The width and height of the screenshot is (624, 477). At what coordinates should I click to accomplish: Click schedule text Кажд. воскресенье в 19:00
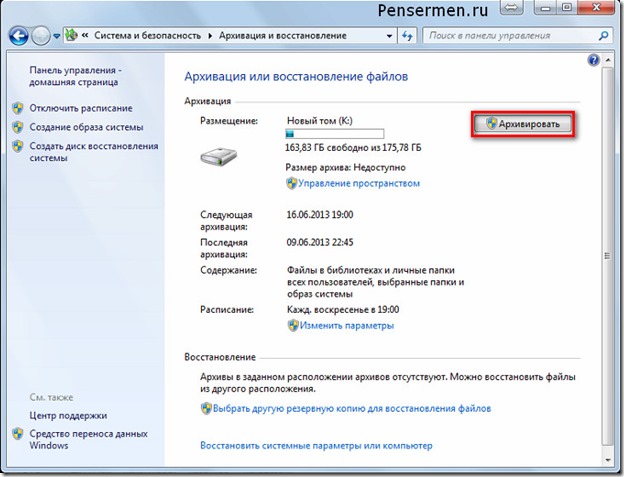coord(343,310)
